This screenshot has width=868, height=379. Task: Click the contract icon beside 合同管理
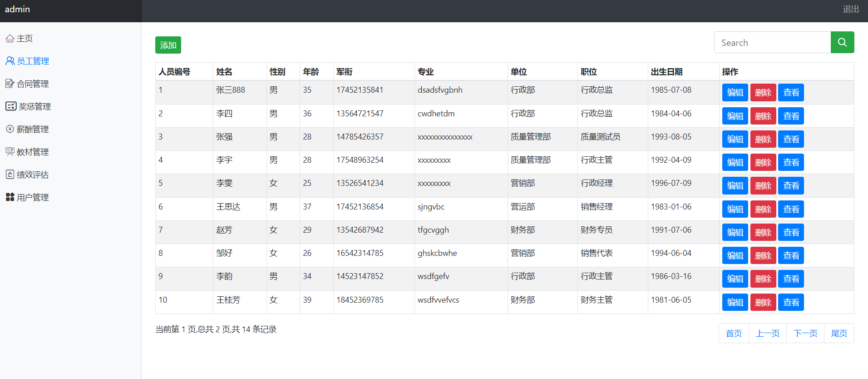[10, 84]
